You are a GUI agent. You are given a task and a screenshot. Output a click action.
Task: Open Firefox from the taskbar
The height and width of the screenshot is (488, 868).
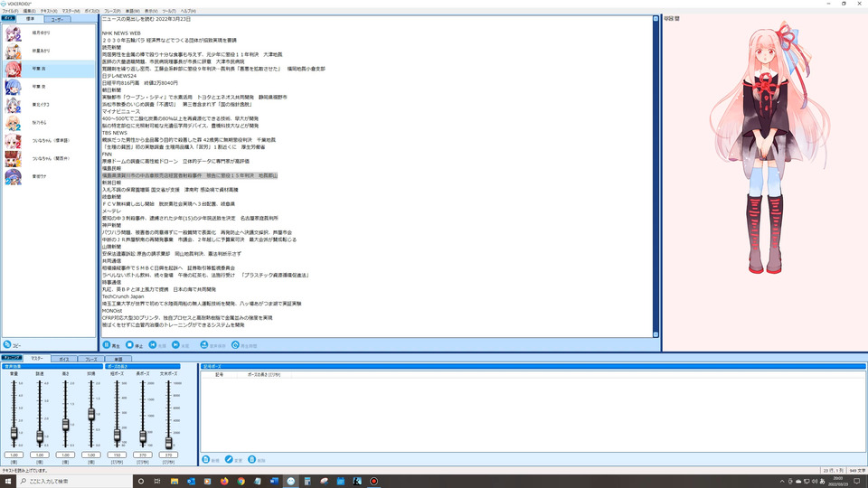[x=224, y=482]
